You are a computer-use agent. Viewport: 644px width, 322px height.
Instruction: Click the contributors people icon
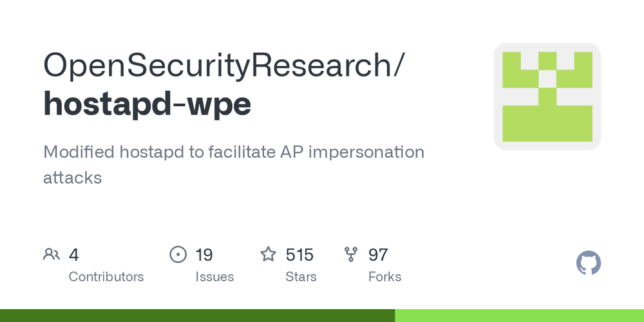52,254
